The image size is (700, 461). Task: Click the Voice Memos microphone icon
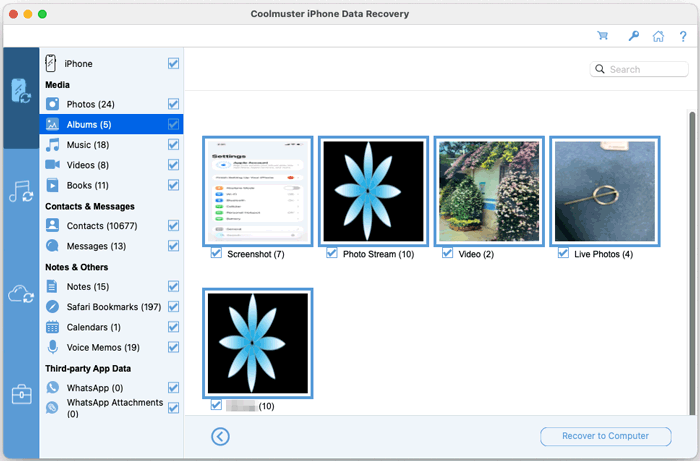pyautogui.click(x=52, y=347)
